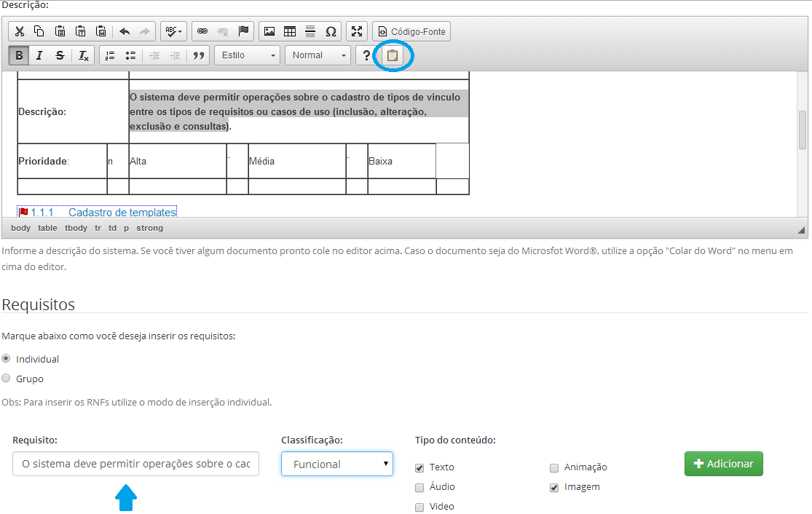812x514 pixels.
Task: Select tr in element path bar
Action: [98, 228]
